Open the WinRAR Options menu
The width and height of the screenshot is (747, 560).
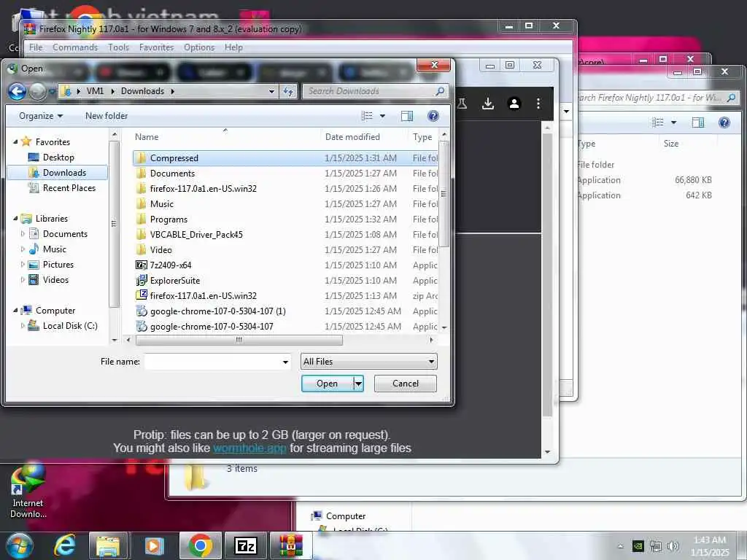click(199, 47)
